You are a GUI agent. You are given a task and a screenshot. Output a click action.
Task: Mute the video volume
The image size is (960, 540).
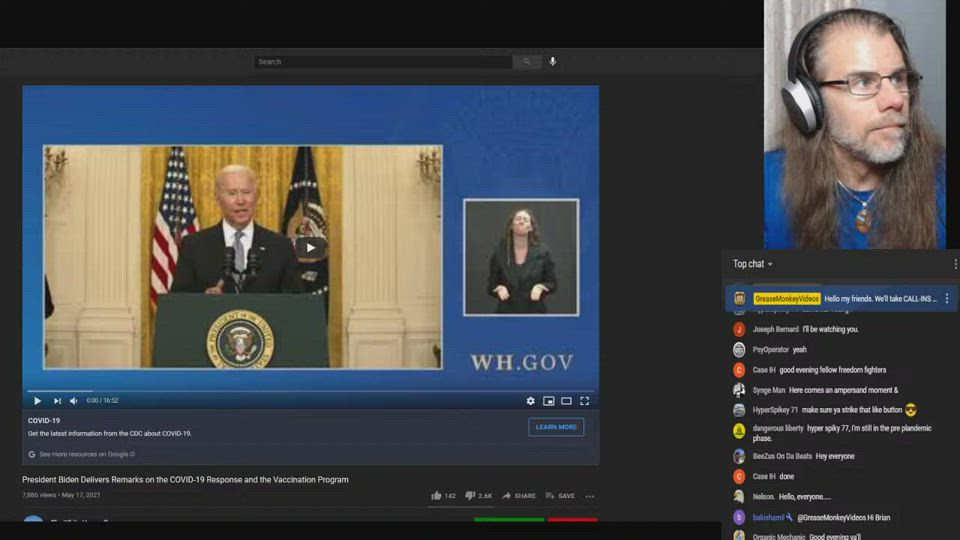74,401
